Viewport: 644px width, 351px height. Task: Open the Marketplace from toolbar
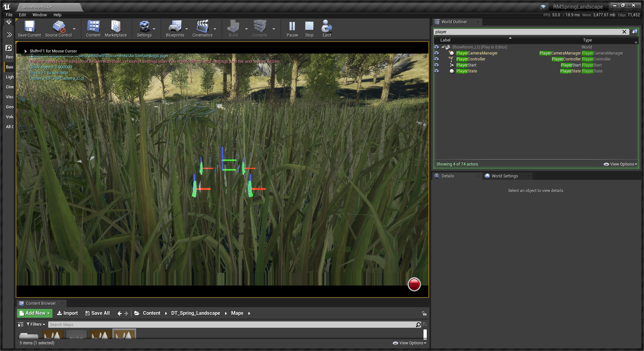(x=116, y=29)
